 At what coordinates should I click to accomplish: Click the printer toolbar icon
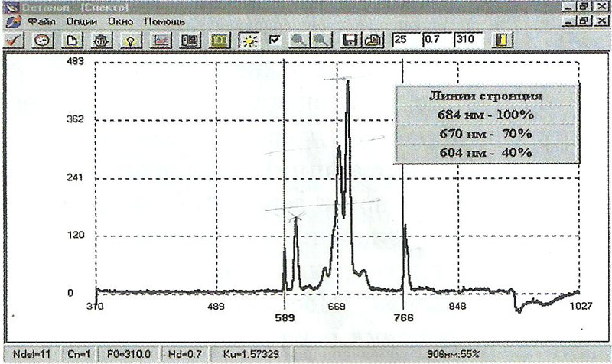374,40
